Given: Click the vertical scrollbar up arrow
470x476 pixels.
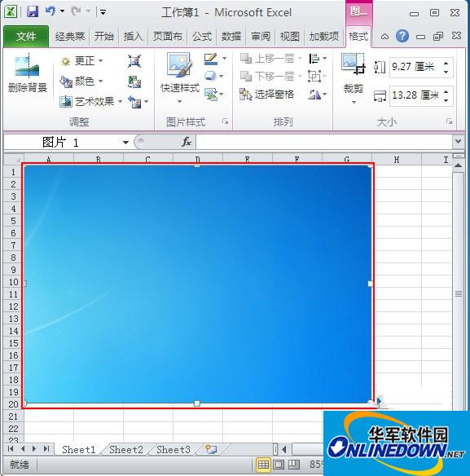Looking at the screenshot, I should click(x=458, y=165).
